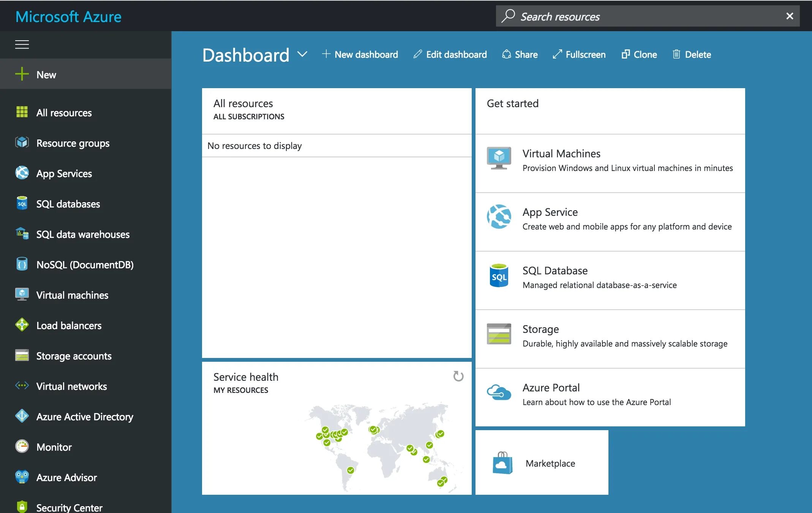Click the Azure Active Directory icon

pos(22,416)
